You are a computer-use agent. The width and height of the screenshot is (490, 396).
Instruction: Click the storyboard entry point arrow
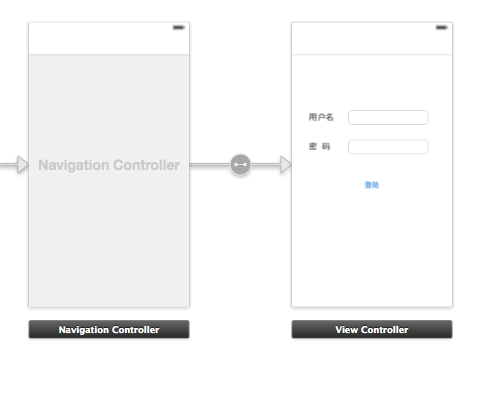14,165
